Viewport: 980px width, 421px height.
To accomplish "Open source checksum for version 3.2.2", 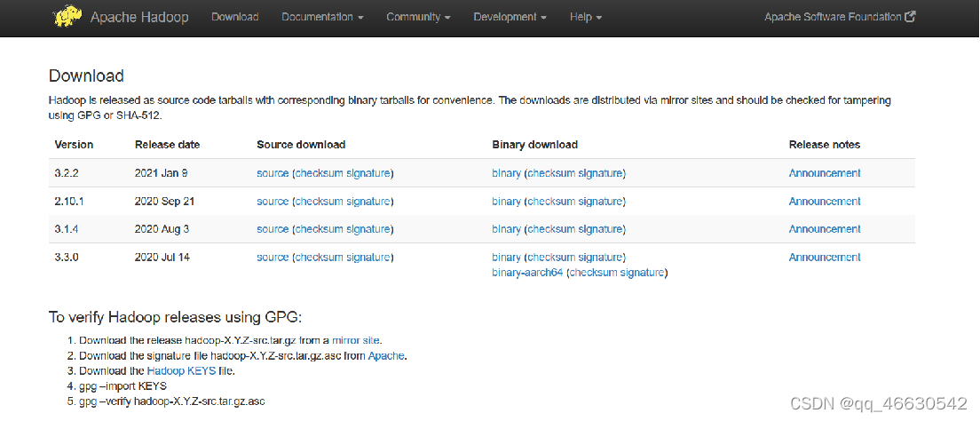I will coord(319,173).
